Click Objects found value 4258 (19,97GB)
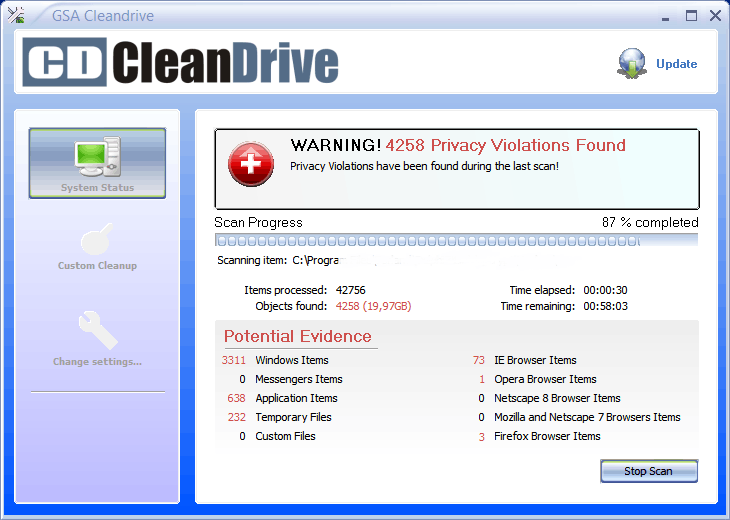The image size is (730, 520). (373, 306)
